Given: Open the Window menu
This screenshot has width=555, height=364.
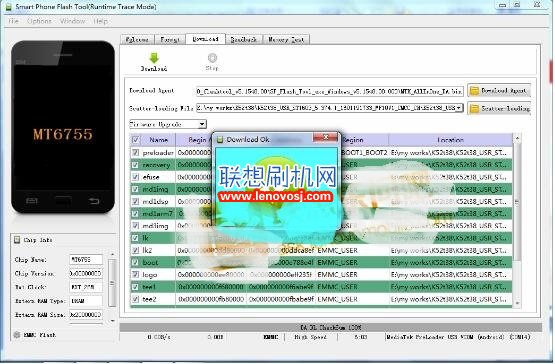Looking at the screenshot, I should pos(72,21).
